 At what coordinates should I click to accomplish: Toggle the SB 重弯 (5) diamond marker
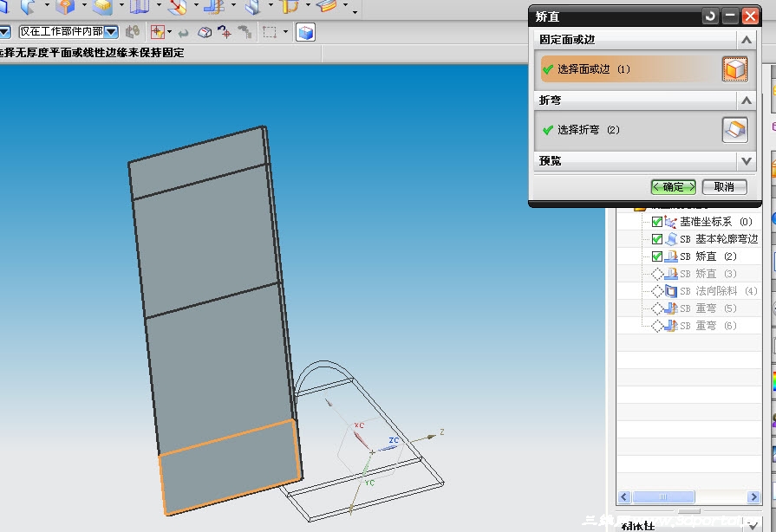pyautogui.click(x=657, y=308)
